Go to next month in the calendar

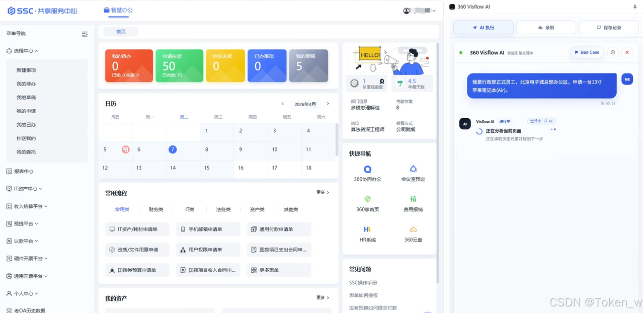tap(328, 104)
